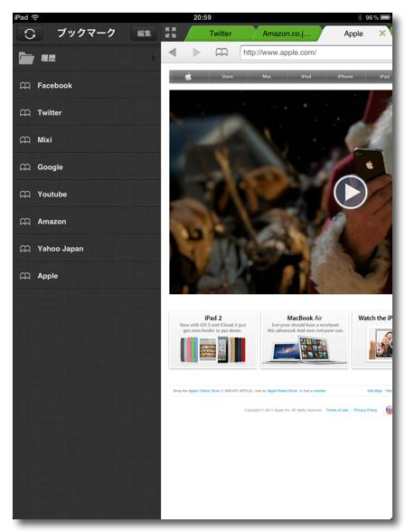Viewport: 405px width, 532px height.
Task: Expand history with the chevron arrow
Action: (x=154, y=58)
